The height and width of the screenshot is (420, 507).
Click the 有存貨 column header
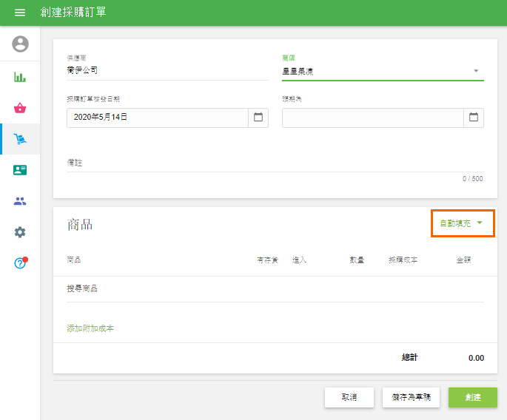(x=267, y=260)
